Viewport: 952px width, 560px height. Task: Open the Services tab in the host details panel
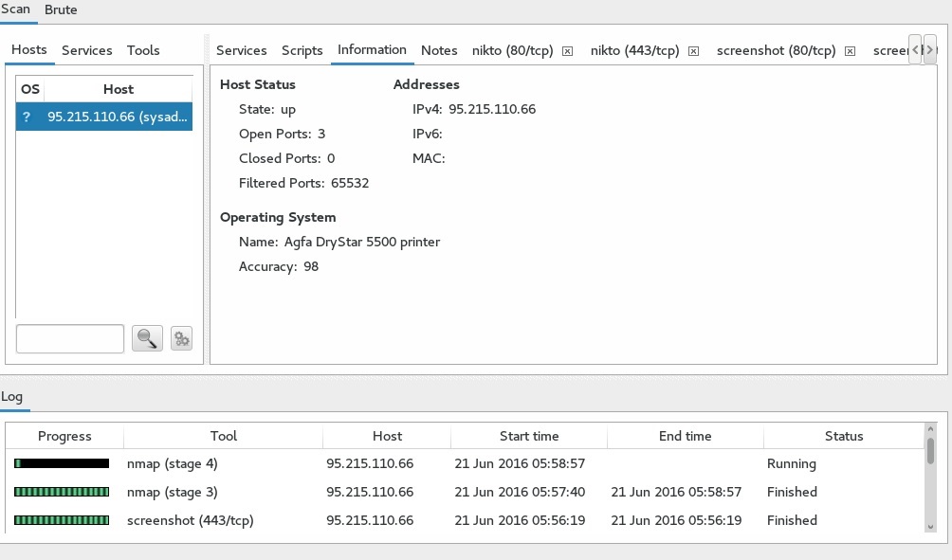click(242, 50)
